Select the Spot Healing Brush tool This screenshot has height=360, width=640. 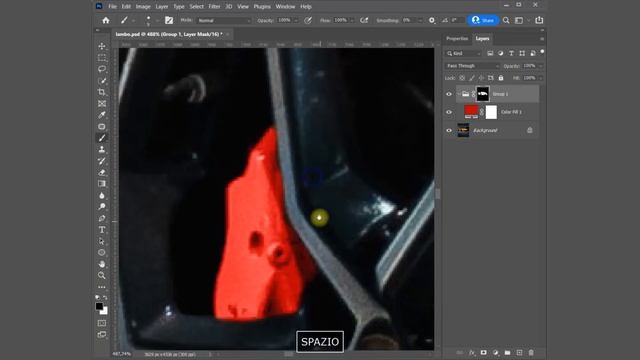102,127
